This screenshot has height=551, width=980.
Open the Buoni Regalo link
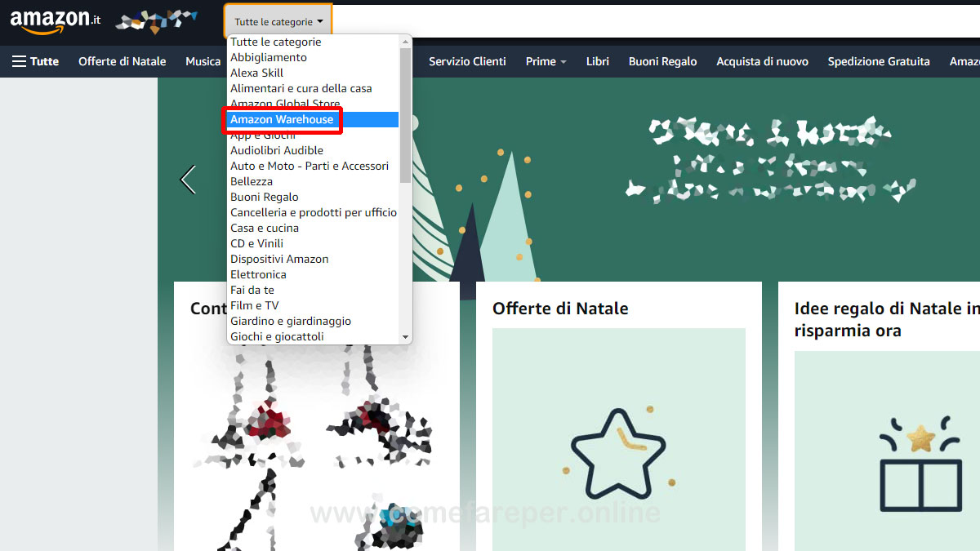tap(662, 61)
